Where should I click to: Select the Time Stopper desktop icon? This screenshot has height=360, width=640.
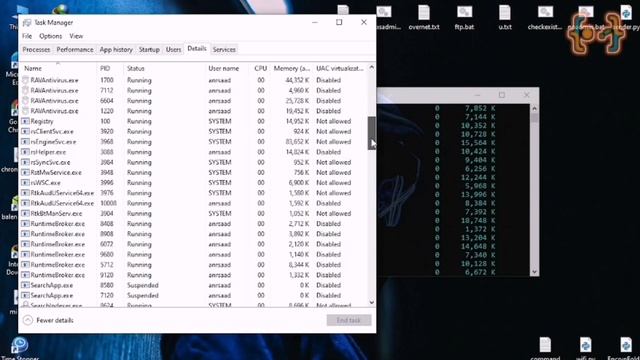[19, 345]
